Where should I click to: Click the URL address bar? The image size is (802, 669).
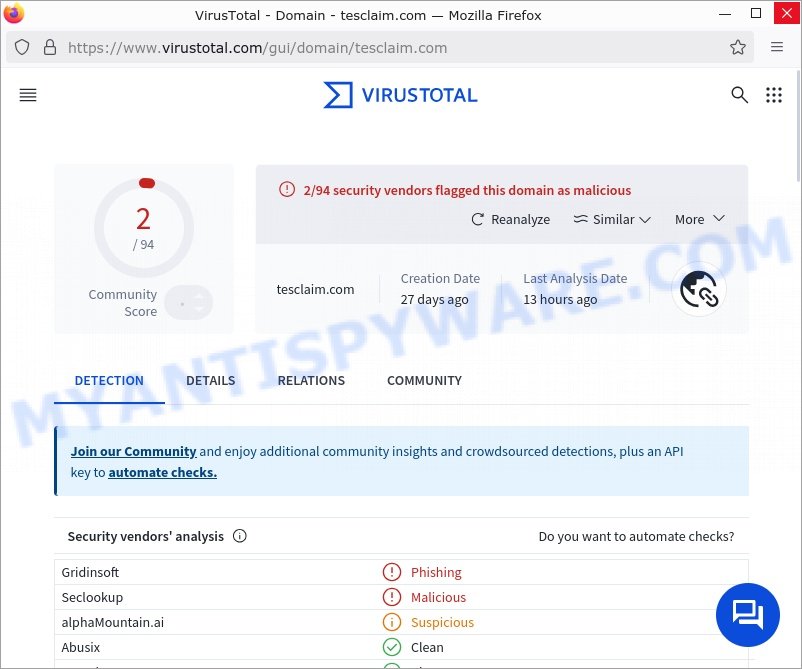pyautogui.click(x=380, y=48)
